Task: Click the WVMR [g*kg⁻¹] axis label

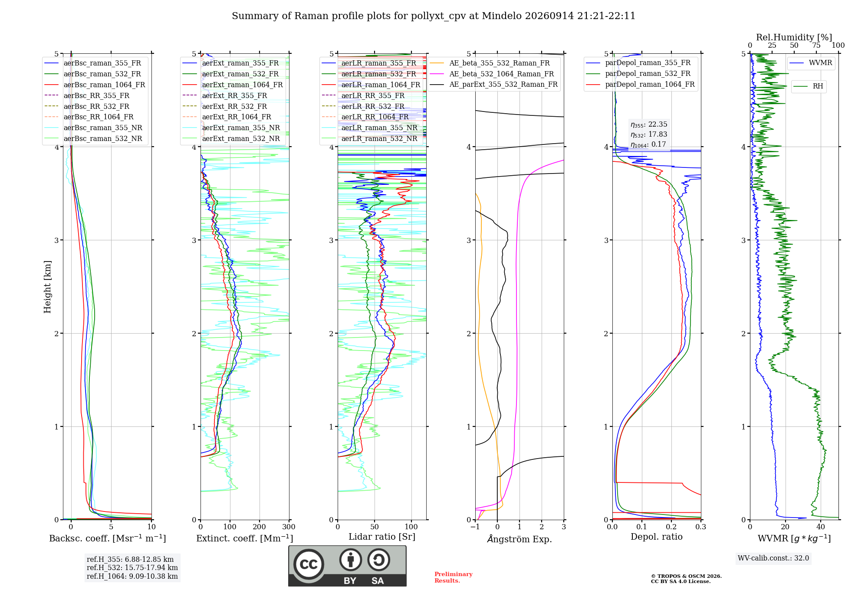Action: pos(794,538)
